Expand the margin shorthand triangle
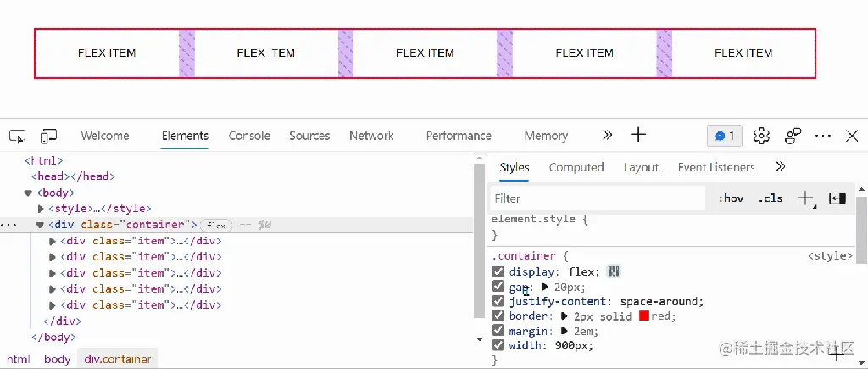Image resolution: width=868 pixels, height=369 pixels. (x=564, y=332)
